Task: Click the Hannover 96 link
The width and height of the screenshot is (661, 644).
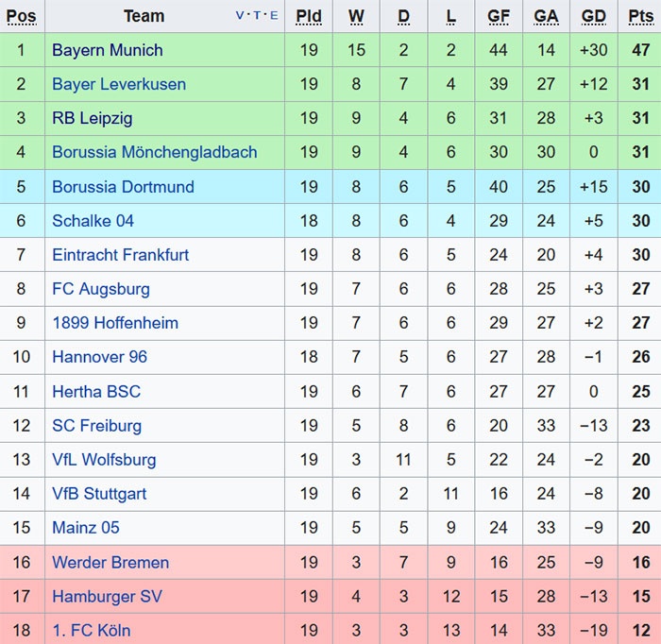Action: (99, 357)
